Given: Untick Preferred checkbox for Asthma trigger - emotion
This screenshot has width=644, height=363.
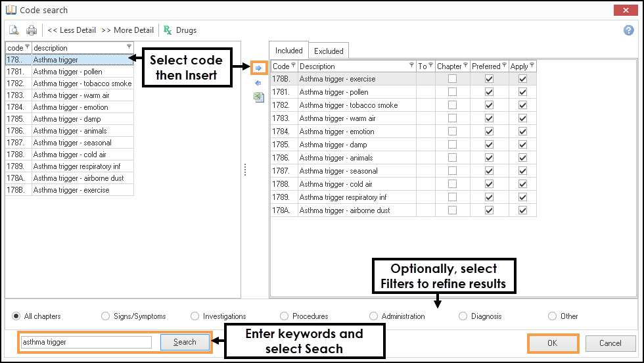Looking at the screenshot, I should [x=489, y=132].
